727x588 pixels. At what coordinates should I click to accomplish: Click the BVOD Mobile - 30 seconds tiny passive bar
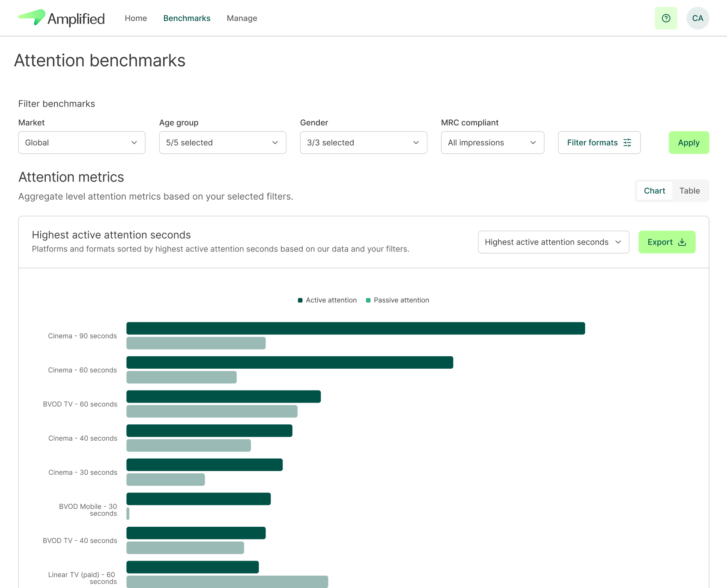coord(128,513)
